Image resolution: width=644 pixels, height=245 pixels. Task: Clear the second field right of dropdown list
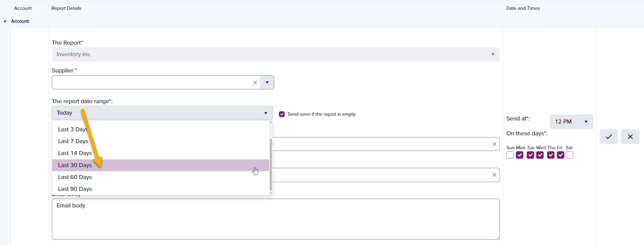(494, 175)
